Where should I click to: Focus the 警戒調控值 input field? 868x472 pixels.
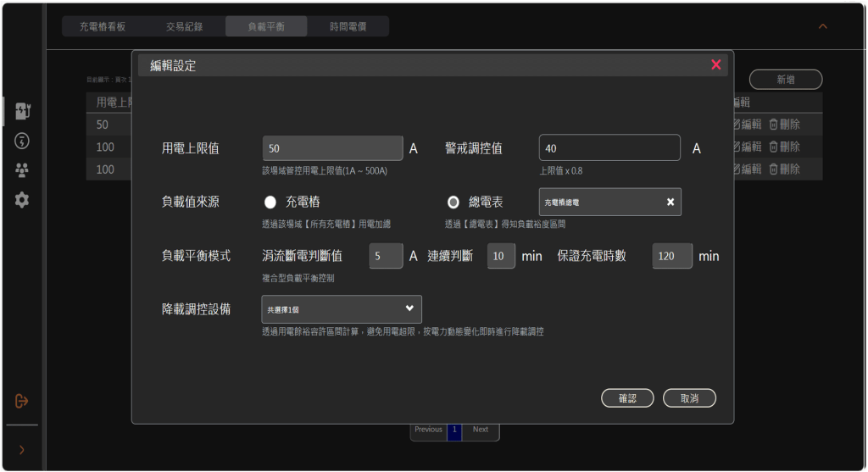(609, 148)
